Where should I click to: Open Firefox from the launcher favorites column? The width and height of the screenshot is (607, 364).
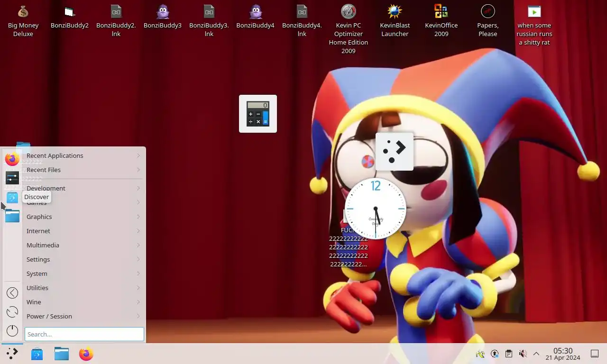click(12, 159)
